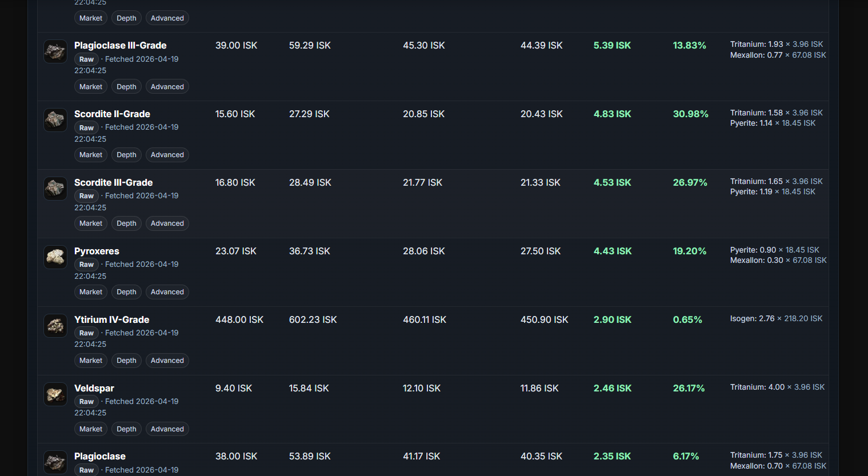Click the Raw tag under Veldspar
The width and height of the screenshot is (868, 476).
[x=86, y=402]
